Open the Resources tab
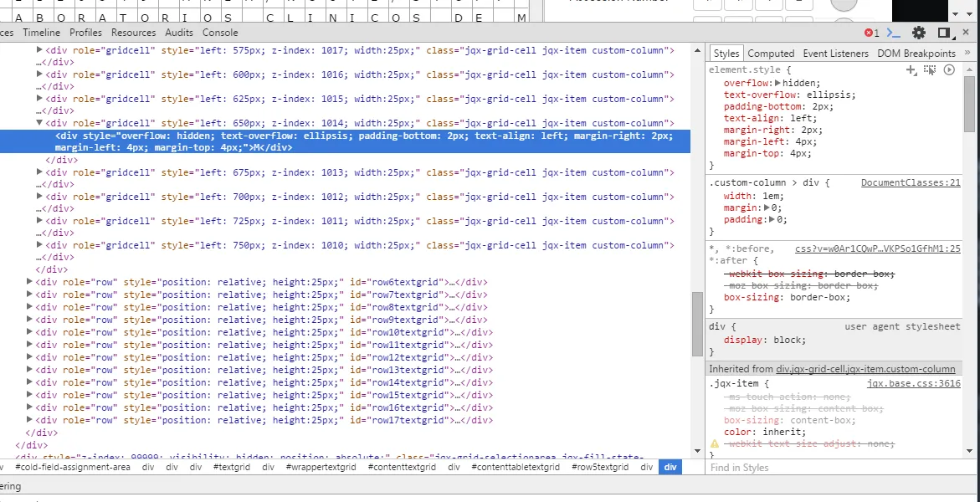Image resolution: width=980 pixels, height=502 pixels. (x=133, y=33)
